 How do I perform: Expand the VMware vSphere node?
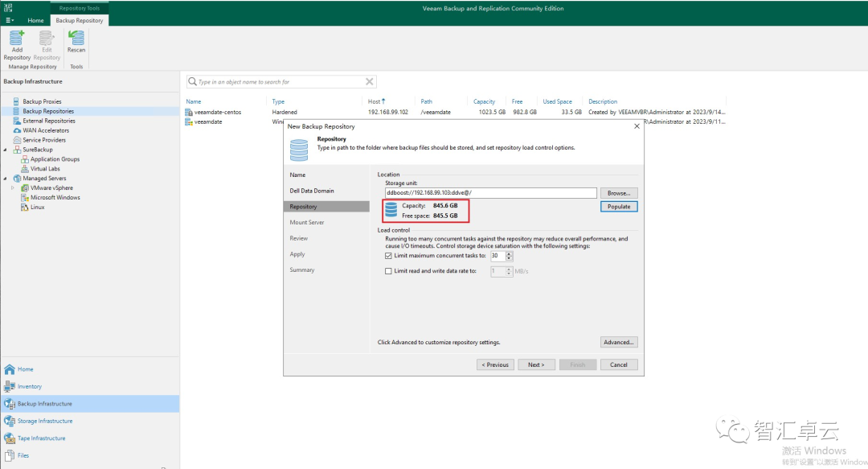tap(11, 187)
